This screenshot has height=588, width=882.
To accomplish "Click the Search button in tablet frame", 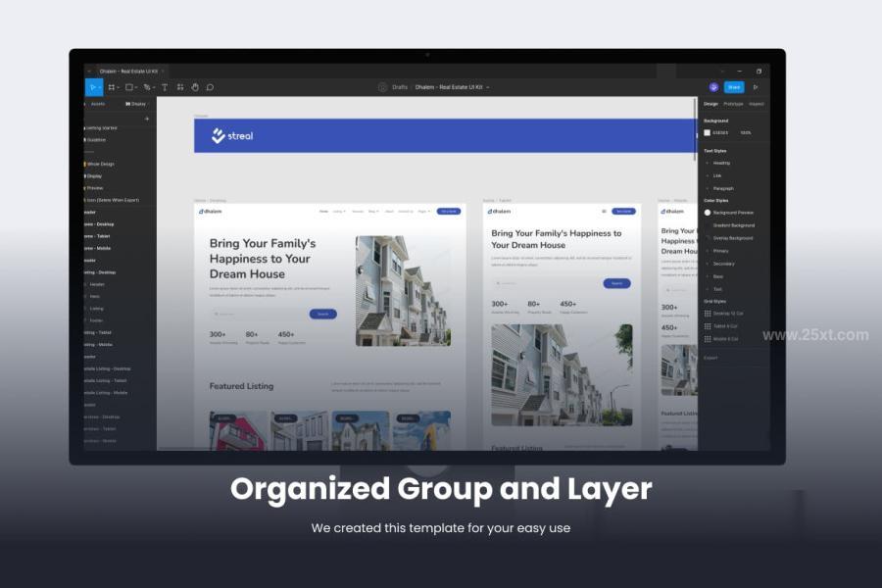I will tap(616, 283).
